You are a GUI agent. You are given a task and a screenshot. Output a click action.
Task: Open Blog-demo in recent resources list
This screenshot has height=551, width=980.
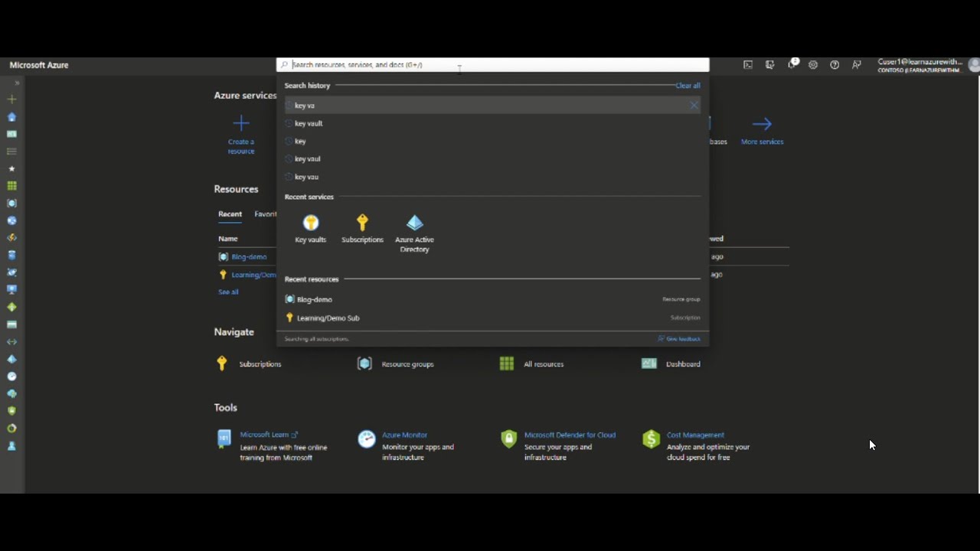492,299
